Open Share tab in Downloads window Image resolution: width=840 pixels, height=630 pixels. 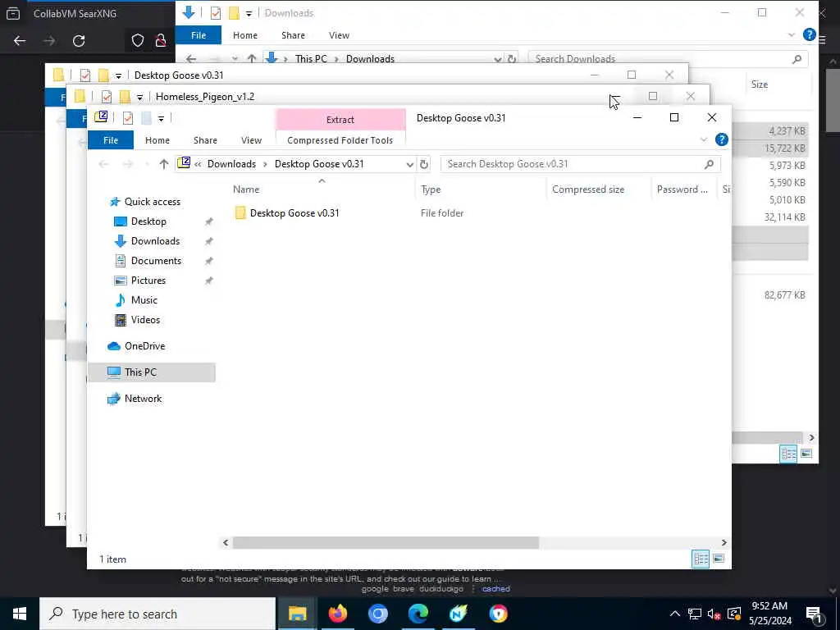point(293,35)
